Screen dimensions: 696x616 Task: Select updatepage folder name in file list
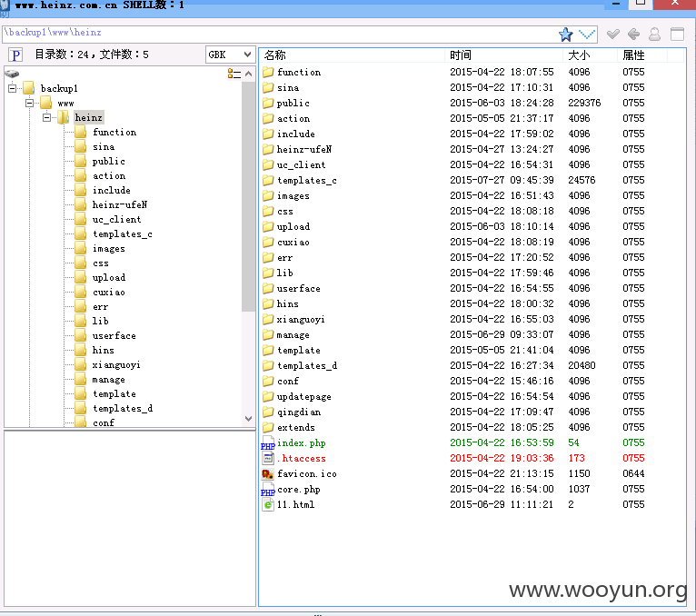point(304,396)
